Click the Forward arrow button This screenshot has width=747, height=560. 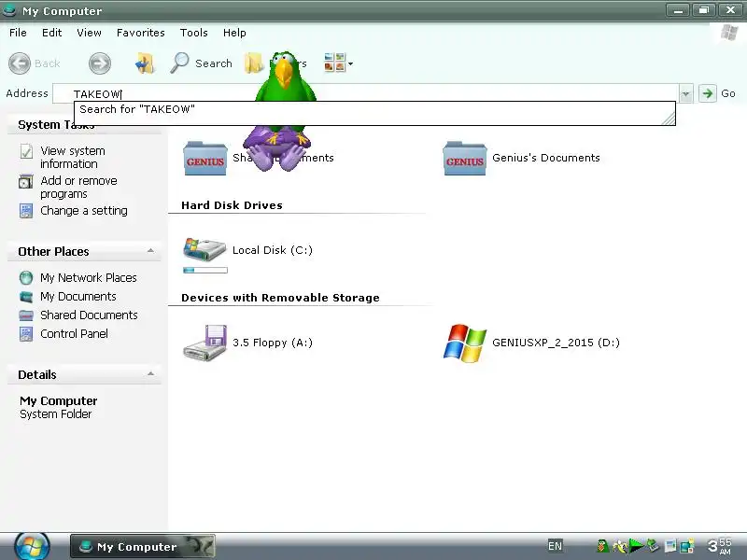click(x=100, y=63)
